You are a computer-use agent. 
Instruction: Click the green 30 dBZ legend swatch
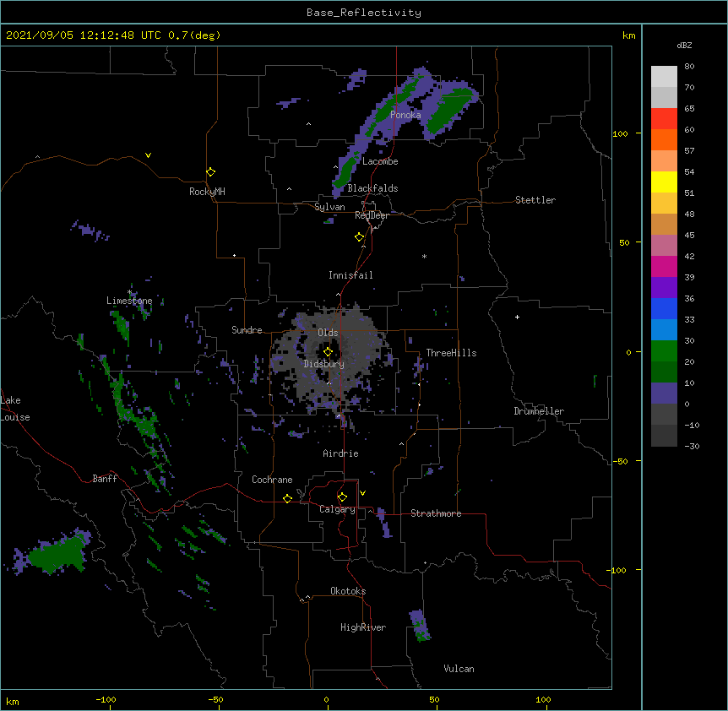664,350
